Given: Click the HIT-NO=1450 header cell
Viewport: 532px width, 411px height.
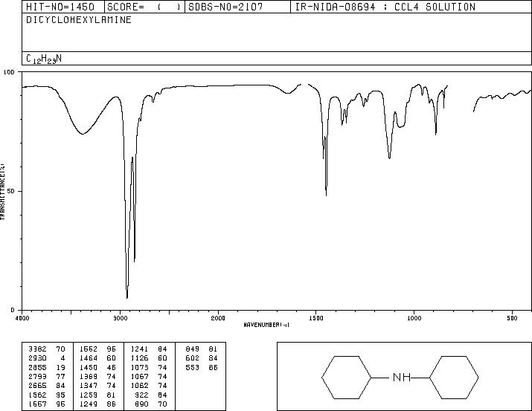Looking at the screenshot, I should pyautogui.click(x=63, y=7).
